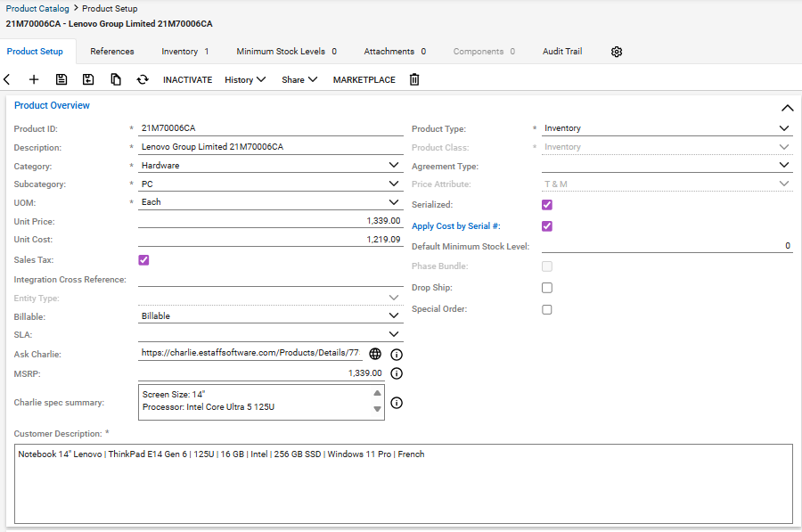Click the Default Minimum Stock Level field
The height and width of the screenshot is (532, 802).
click(667, 246)
